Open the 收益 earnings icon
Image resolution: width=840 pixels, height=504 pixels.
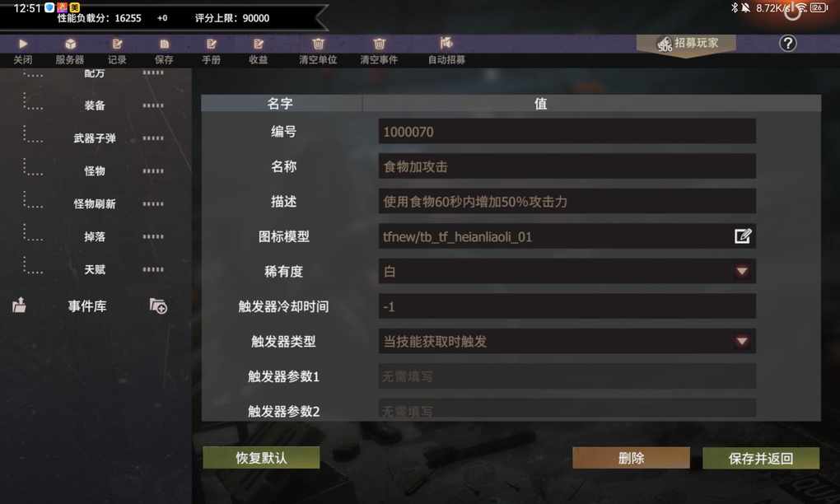point(259,44)
